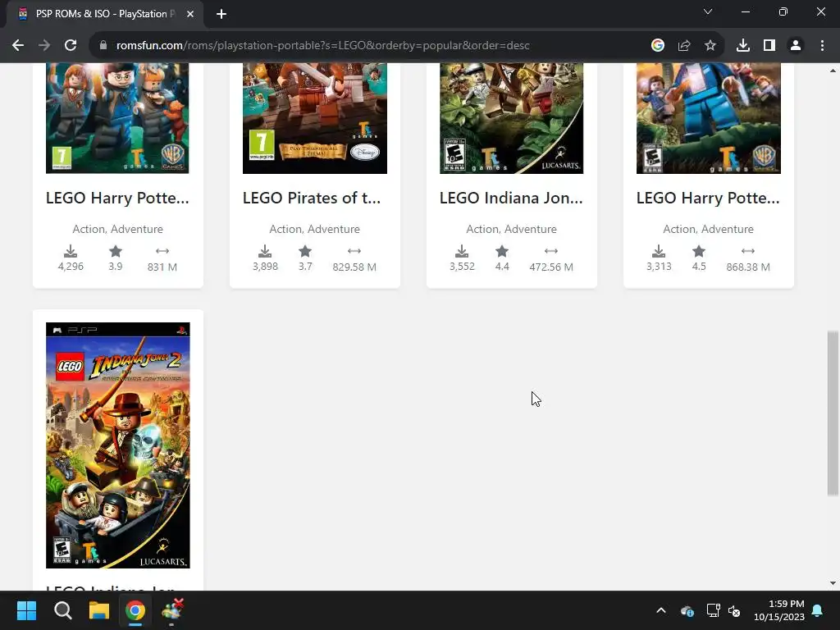
Task: Click the size icon above 829.58 M
Action: click(354, 251)
